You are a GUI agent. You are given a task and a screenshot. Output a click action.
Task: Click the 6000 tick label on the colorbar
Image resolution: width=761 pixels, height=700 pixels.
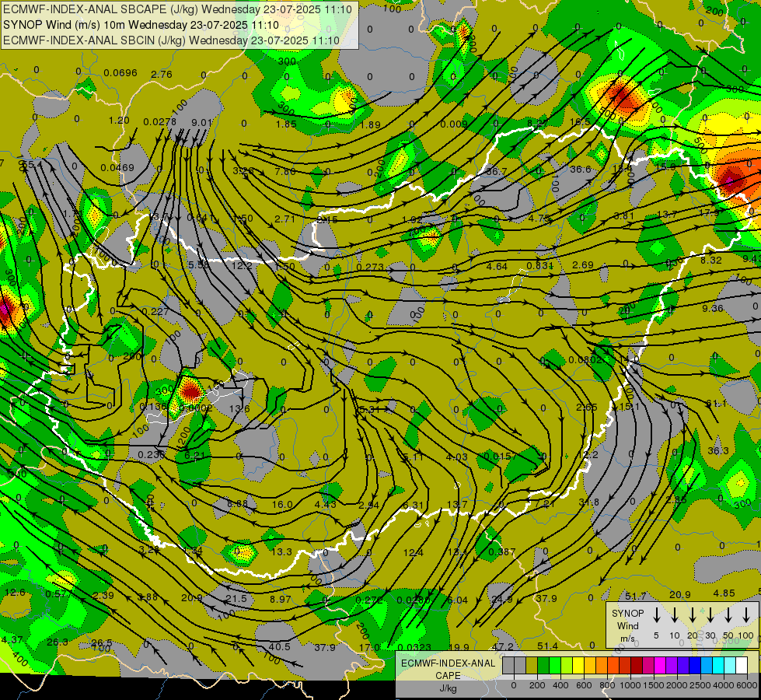(748, 685)
